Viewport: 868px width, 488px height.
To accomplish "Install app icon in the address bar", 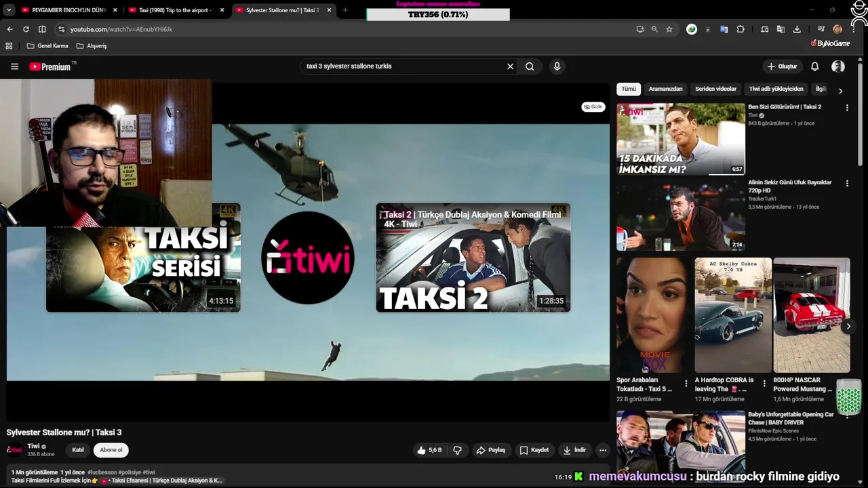I will [x=640, y=29].
